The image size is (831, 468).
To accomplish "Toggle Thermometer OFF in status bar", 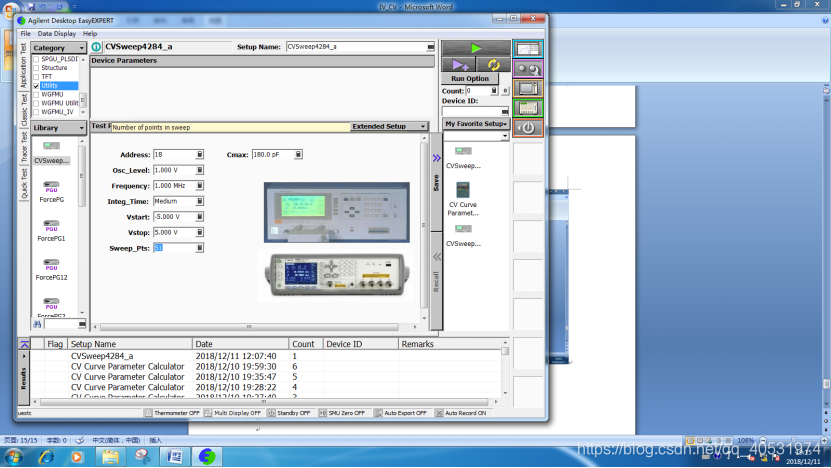I will click(x=172, y=413).
